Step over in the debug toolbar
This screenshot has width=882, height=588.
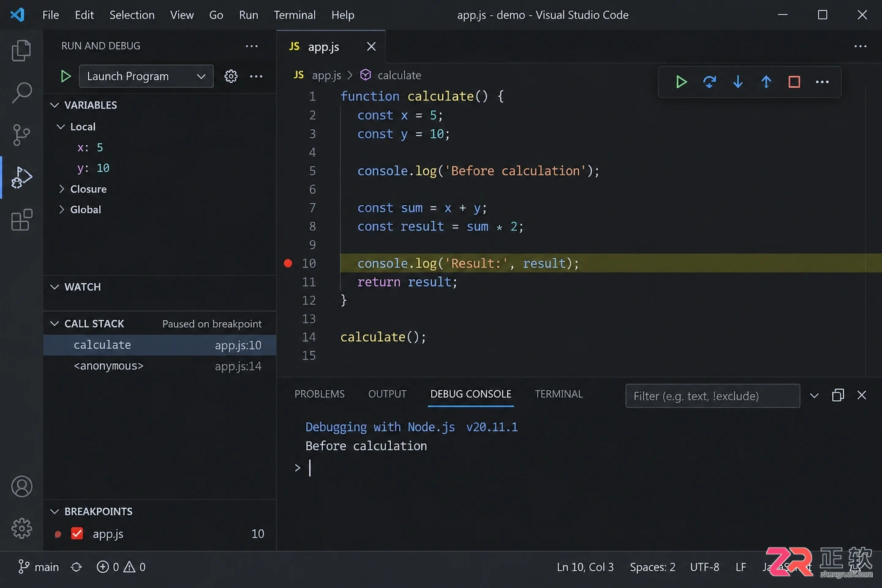(x=709, y=81)
